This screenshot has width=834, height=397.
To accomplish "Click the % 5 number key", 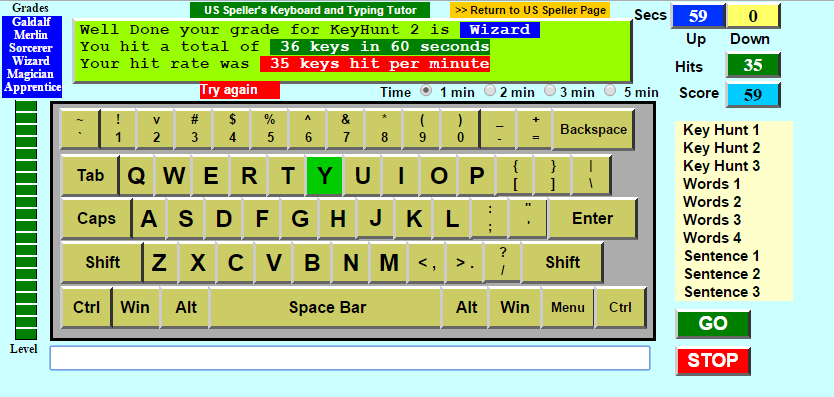I will (270, 129).
